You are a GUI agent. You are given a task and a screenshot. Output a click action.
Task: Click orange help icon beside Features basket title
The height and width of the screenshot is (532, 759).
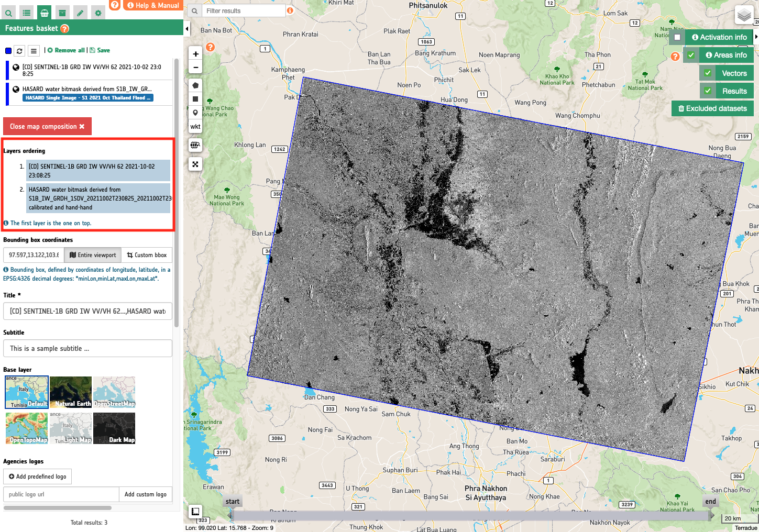coord(64,29)
